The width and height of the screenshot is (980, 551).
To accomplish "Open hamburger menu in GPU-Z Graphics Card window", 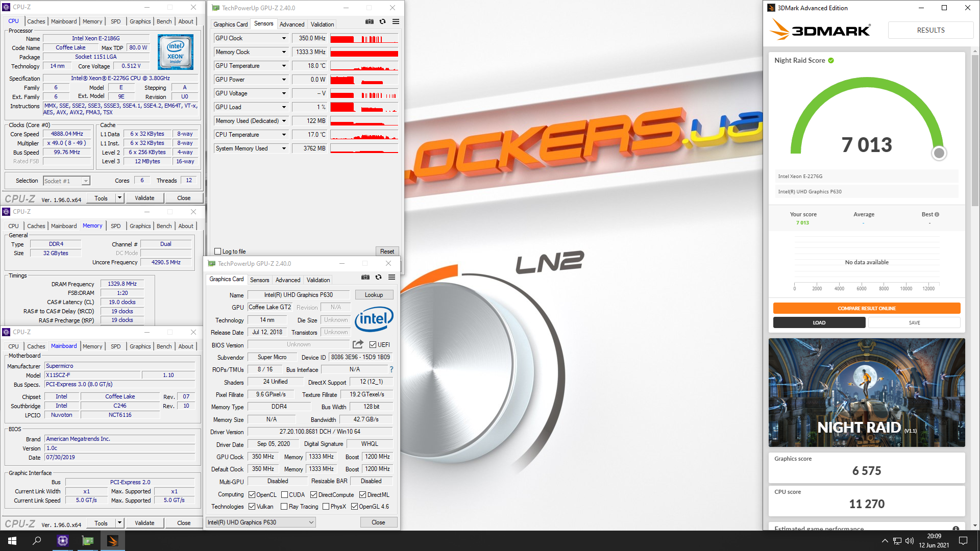I will (x=391, y=278).
